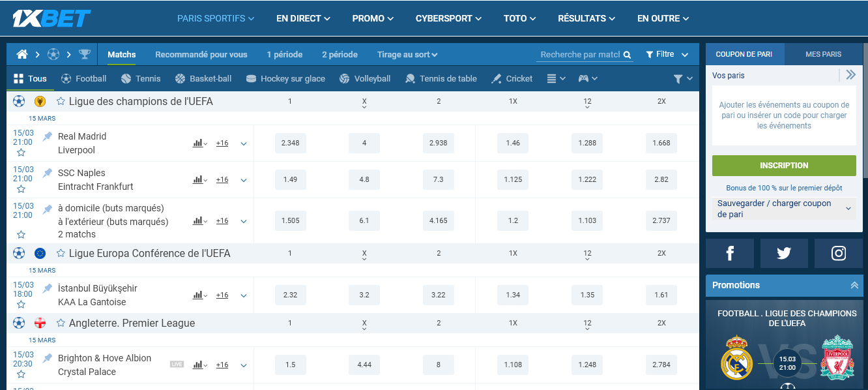The height and width of the screenshot is (390, 868).
Task: Favorite the Ligue Europa Conférence league
Action: pyautogui.click(x=61, y=253)
